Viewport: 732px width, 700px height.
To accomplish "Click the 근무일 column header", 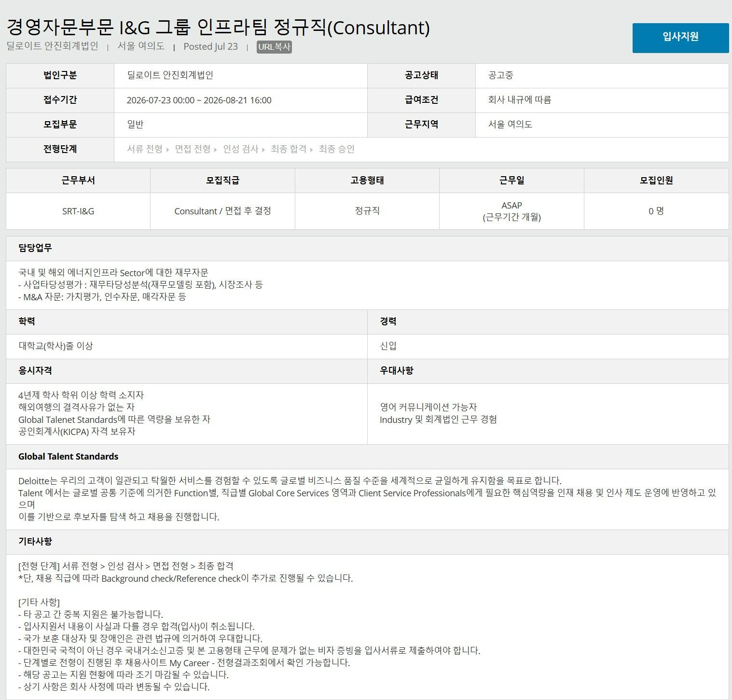I will pos(511,181).
